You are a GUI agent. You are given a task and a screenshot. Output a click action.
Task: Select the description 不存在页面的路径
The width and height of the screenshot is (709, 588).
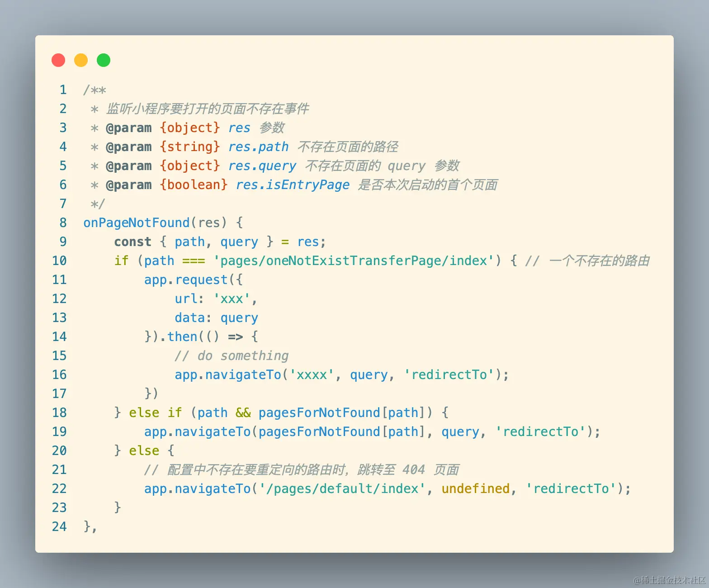click(x=348, y=147)
